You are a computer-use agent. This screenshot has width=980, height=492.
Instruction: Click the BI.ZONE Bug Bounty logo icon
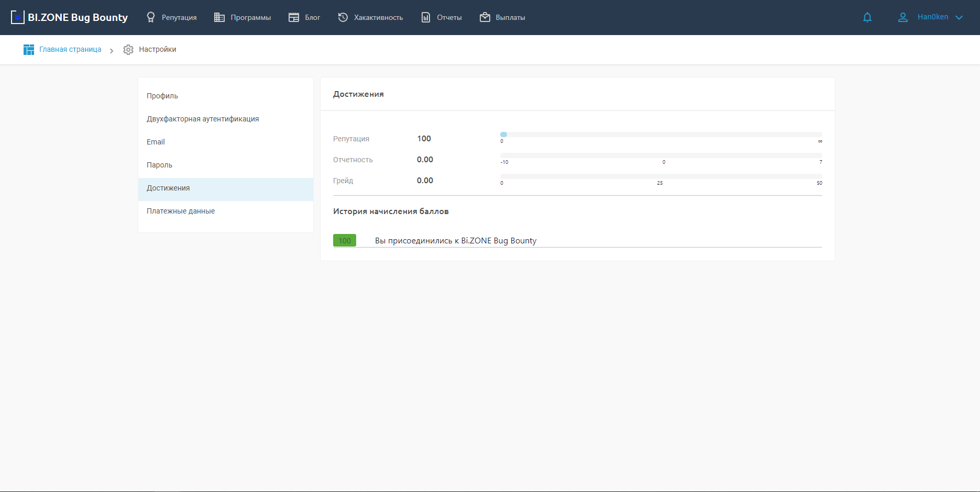coord(18,17)
